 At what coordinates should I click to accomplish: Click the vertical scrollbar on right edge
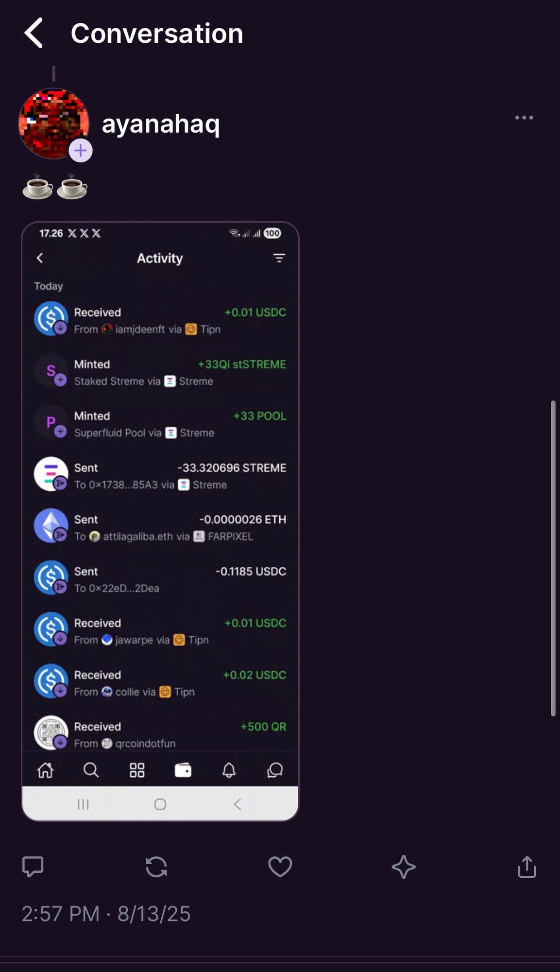pos(553,558)
